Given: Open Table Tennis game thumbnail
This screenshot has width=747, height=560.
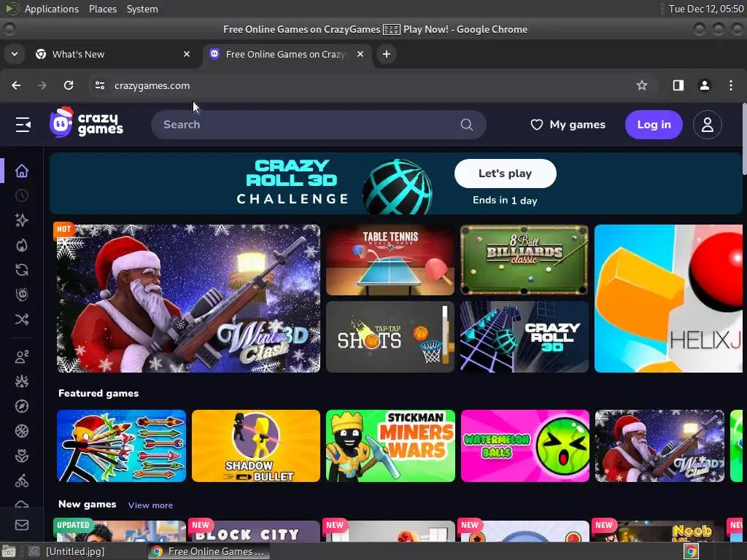Looking at the screenshot, I should click(390, 260).
